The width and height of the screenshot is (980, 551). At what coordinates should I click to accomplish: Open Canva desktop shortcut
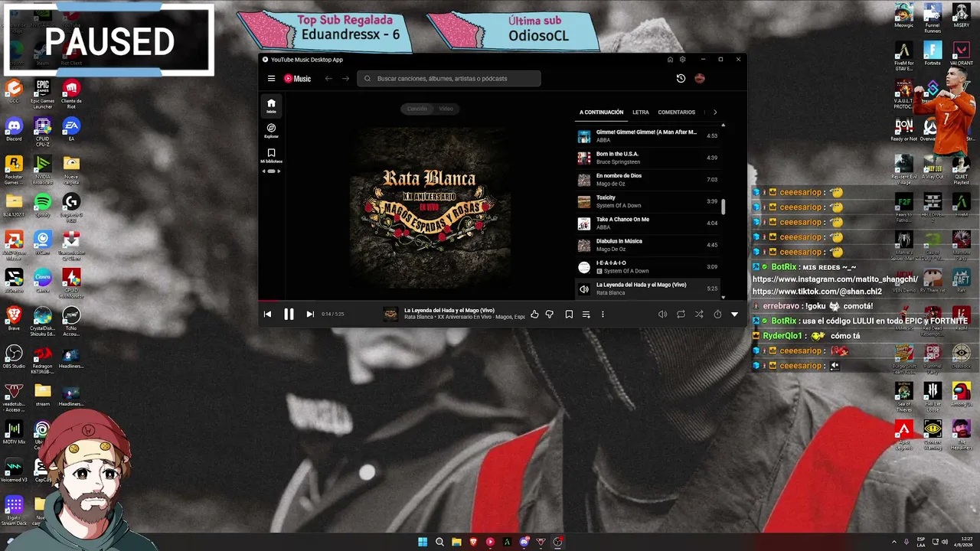click(42, 279)
